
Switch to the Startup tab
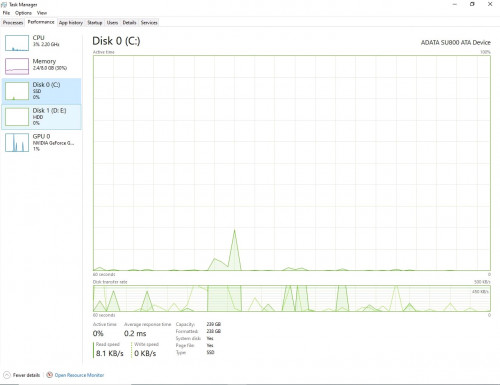point(95,23)
